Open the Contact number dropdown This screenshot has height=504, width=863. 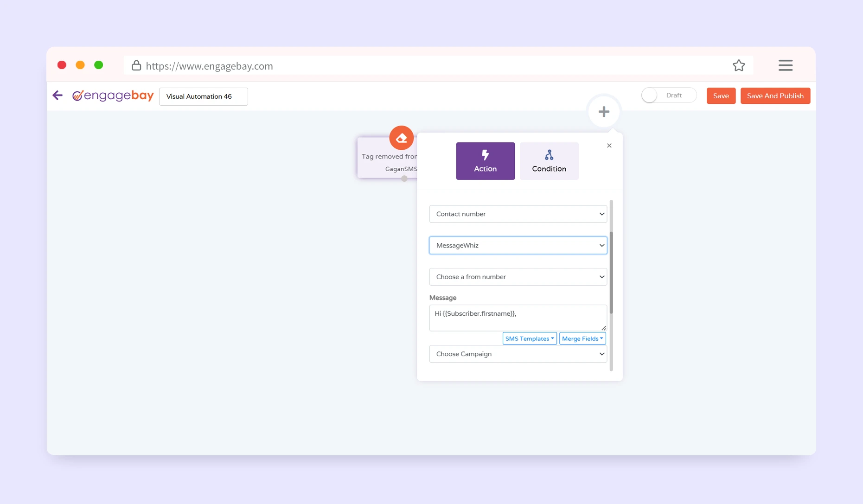[x=518, y=214]
